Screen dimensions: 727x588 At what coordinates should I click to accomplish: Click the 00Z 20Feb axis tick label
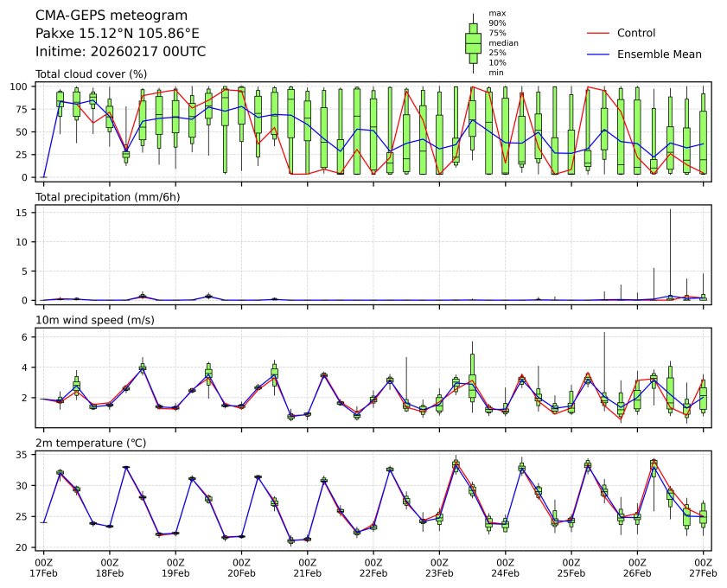pos(241,567)
